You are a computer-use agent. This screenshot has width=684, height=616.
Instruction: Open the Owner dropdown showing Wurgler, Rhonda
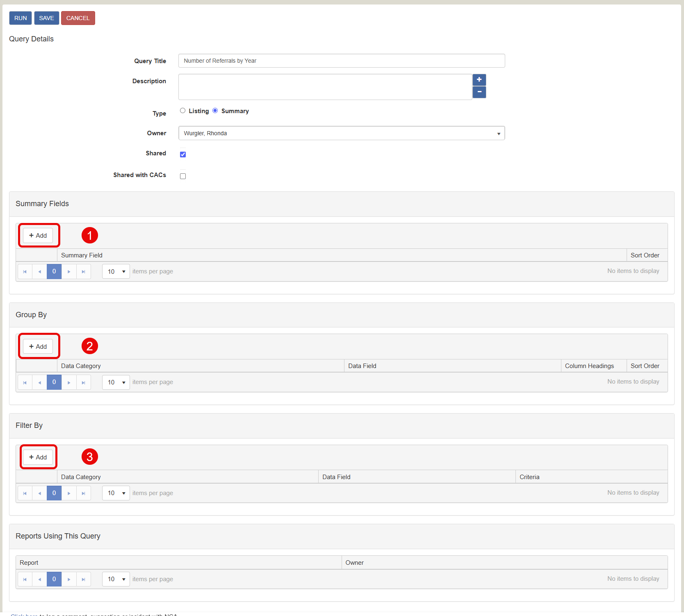(x=342, y=133)
